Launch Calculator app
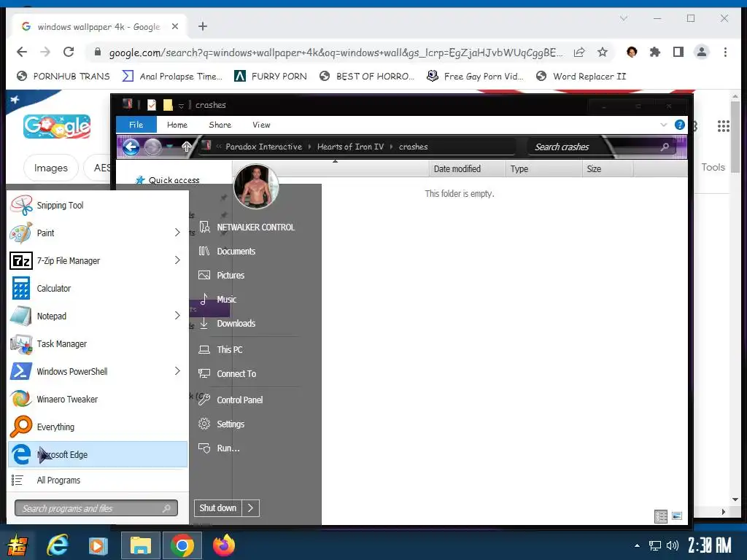The width and height of the screenshot is (747, 560). pyautogui.click(x=98, y=288)
